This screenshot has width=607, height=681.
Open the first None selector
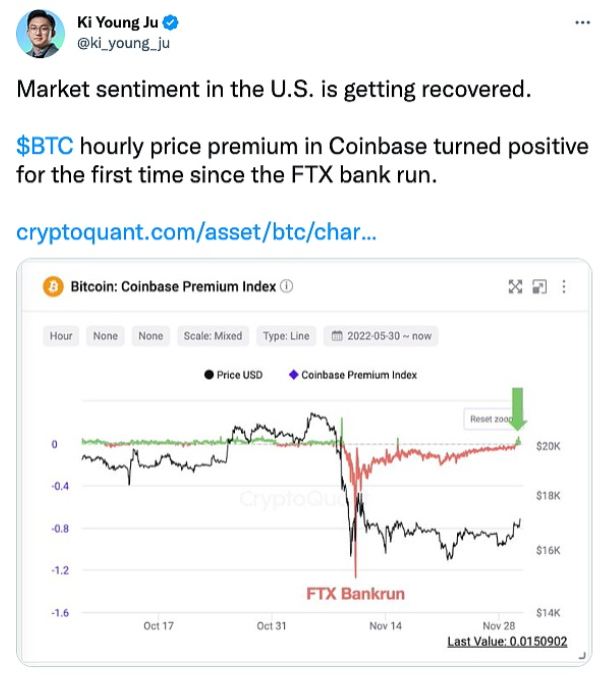pyautogui.click(x=105, y=336)
